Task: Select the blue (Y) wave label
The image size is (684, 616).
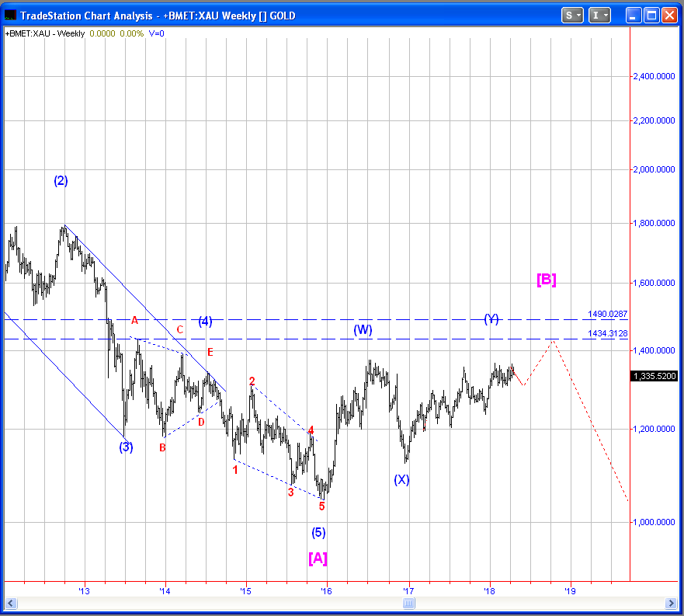Action: 491,319
